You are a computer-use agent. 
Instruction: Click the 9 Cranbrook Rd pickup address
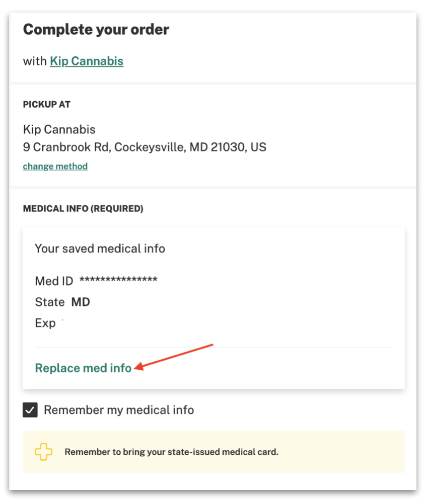click(x=145, y=147)
